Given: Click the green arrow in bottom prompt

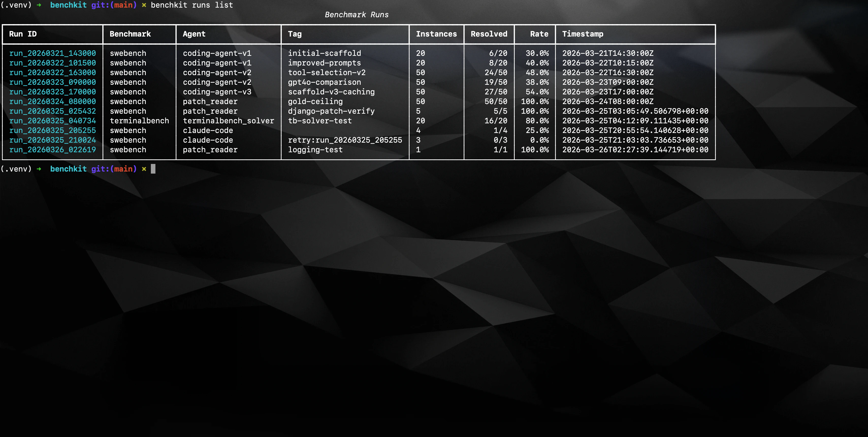Looking at the screenshot, I should coord(39,169).
